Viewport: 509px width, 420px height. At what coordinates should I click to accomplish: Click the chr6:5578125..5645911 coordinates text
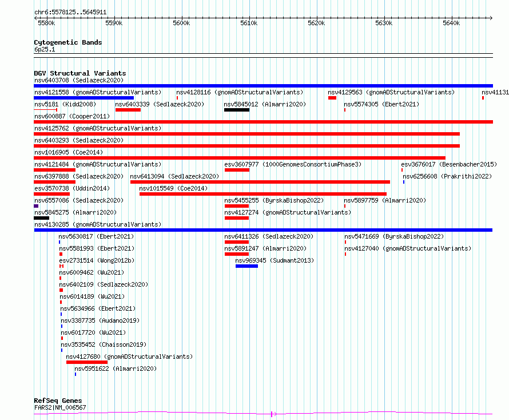[70, 13]
